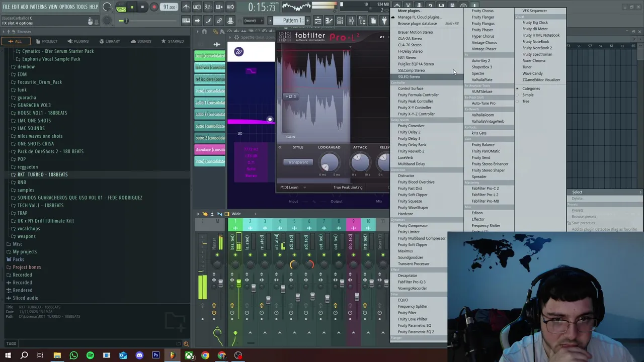Select FabFilter Pro-Q 3 plugin
Viewport: 644px width, 362px height.
coord(412,282)
